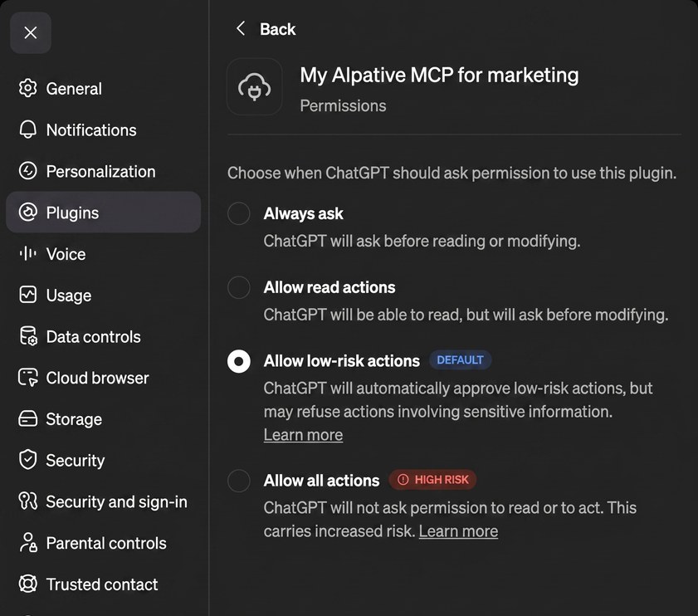This screenshot has height=616, width=698.
Task: Switch to Security settings
Action: tap(103, 460)
